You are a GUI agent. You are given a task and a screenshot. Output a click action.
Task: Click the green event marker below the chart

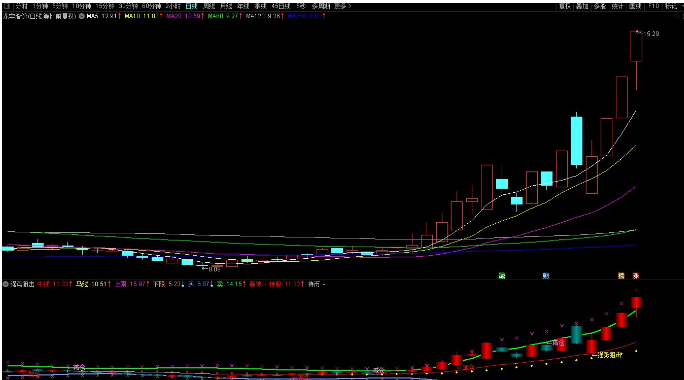pos(502,276)
